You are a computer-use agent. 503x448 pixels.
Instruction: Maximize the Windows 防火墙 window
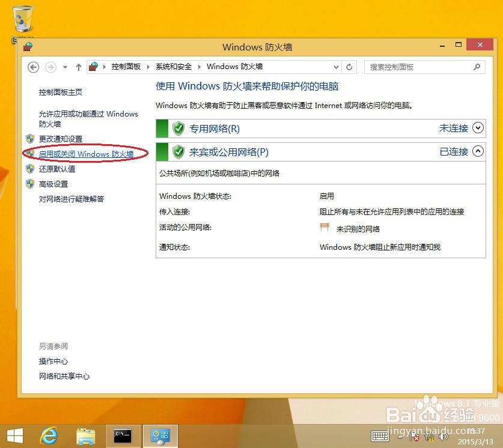click(x=459, y=45)
